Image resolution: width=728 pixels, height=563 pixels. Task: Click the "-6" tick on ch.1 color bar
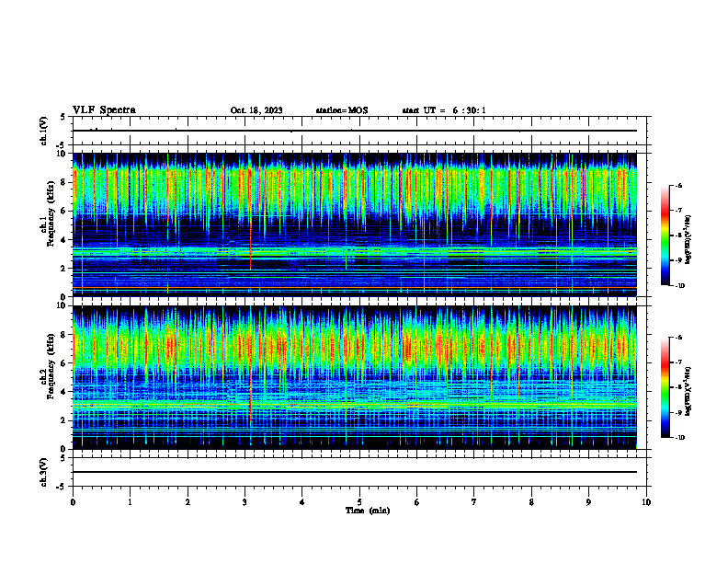pos(678,185)
